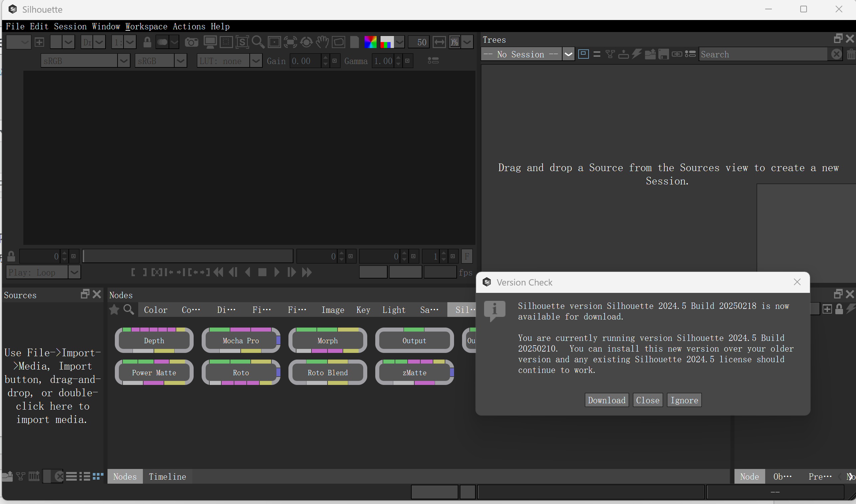The image size is (856, 504).
Task: Open the Workspace menu
Action: [x=147, y=26]
